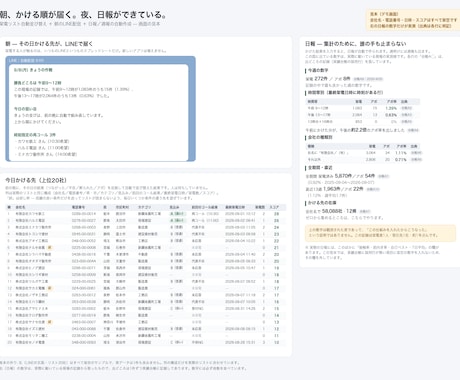460x380 pixels.
Task: Click the orange badge in rank 6 row
Action: pos(49,248)
